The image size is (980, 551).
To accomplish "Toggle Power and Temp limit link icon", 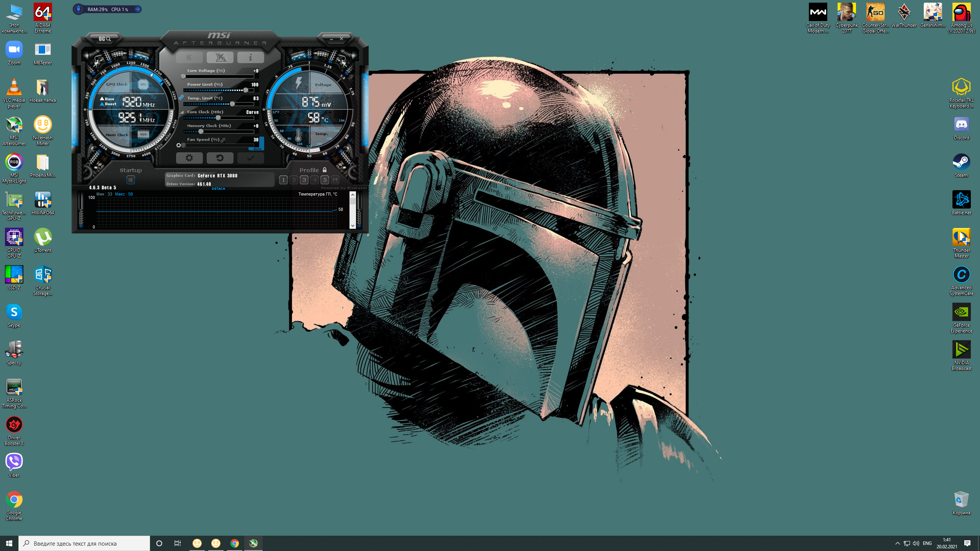I will coord(181,98).
